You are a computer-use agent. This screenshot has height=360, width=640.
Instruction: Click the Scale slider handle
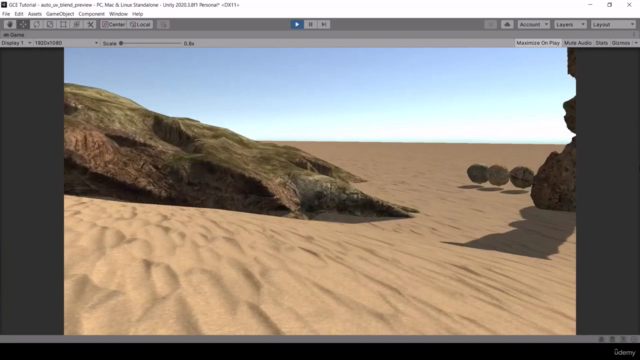pos(121,43)
